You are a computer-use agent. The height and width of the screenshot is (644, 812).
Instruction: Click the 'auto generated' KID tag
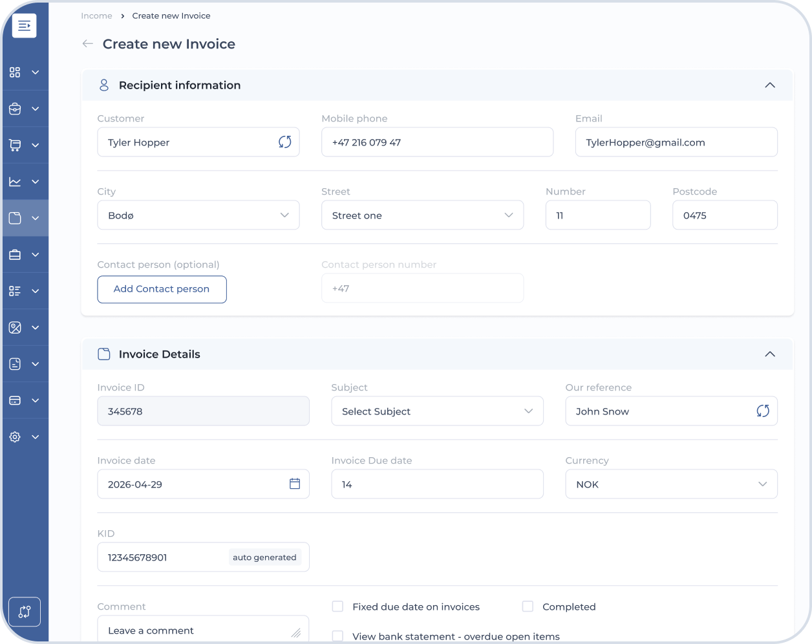(264, 557)
